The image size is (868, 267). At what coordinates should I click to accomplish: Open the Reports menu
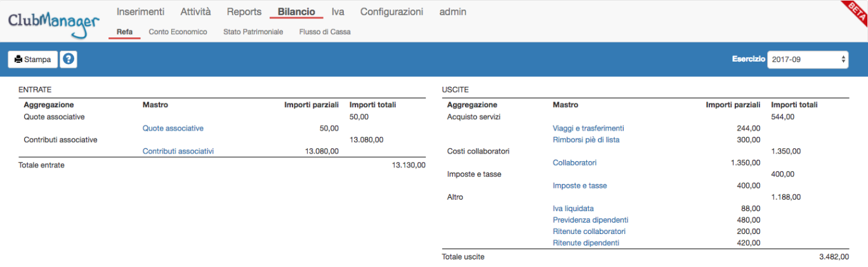click(244, 11)
